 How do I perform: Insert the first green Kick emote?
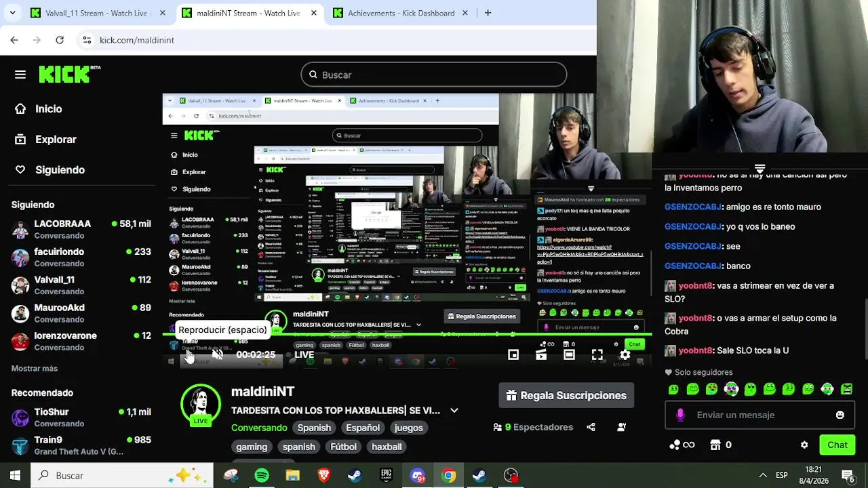pos(673,389)
